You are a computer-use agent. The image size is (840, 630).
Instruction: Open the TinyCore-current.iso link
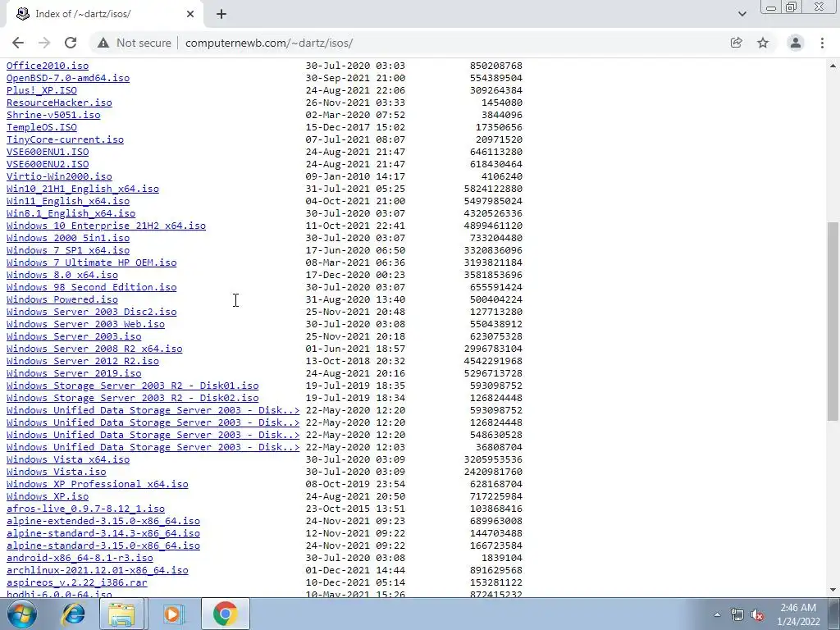tap(66, 139)
